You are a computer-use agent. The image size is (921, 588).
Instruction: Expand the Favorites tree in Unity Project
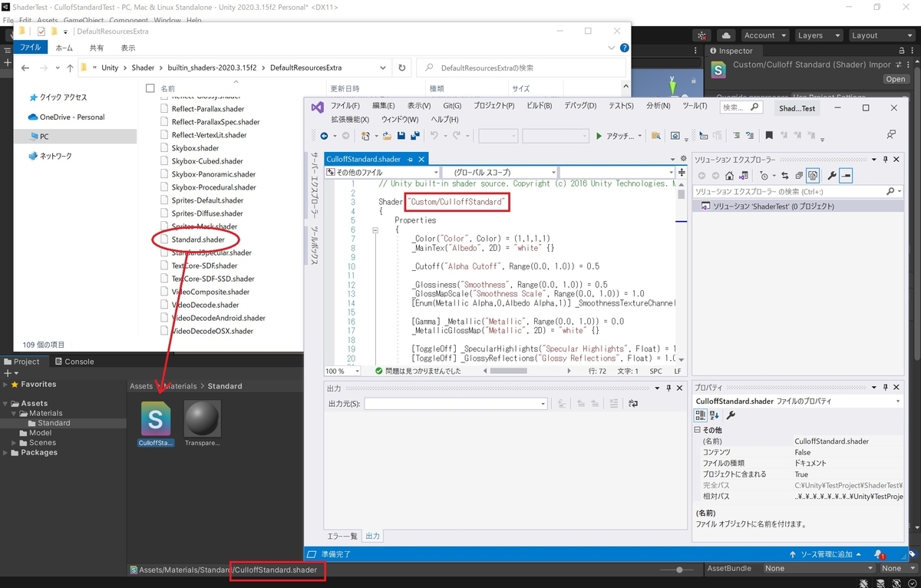pyautogui.click(x=6, y=384)
